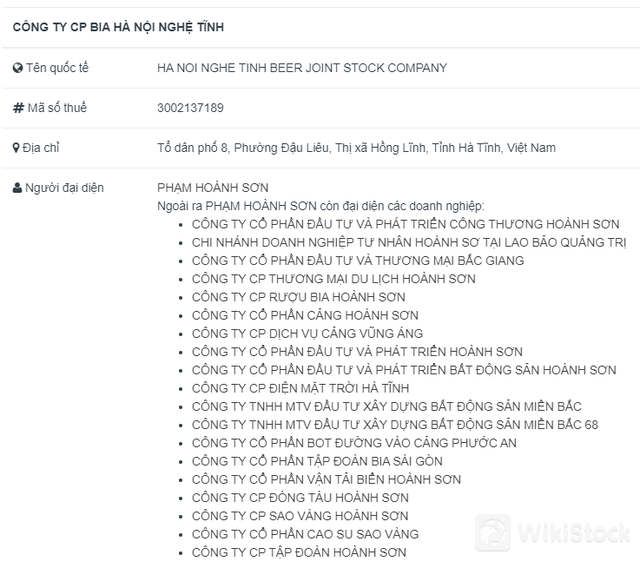640x568 pixels.
Task: Select CÔNG TY CP THƯƠNG MẠI DU LỊCH HOÀNH SƠN
Action: click(319, 279)
